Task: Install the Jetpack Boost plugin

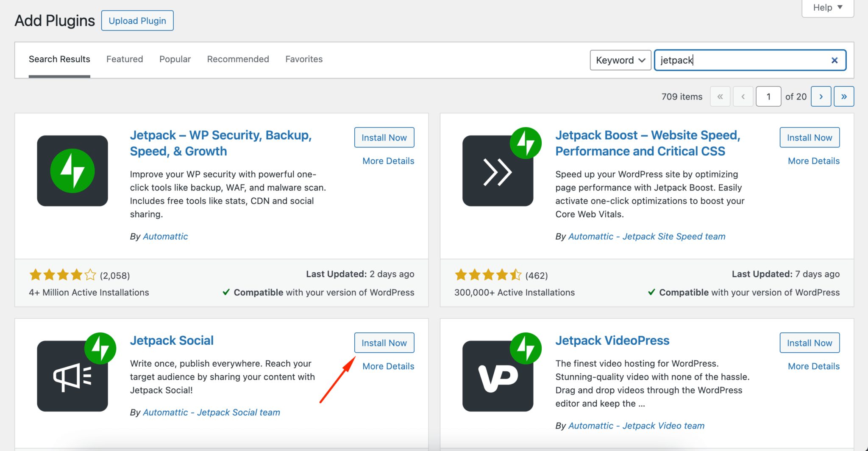Action: pyautogui.click(x=809, y=138)
